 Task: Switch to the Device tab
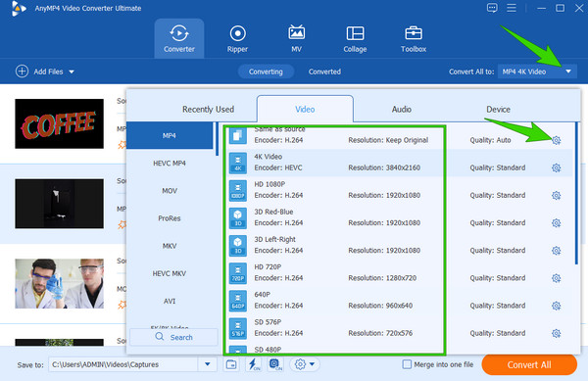pos(498,110)
